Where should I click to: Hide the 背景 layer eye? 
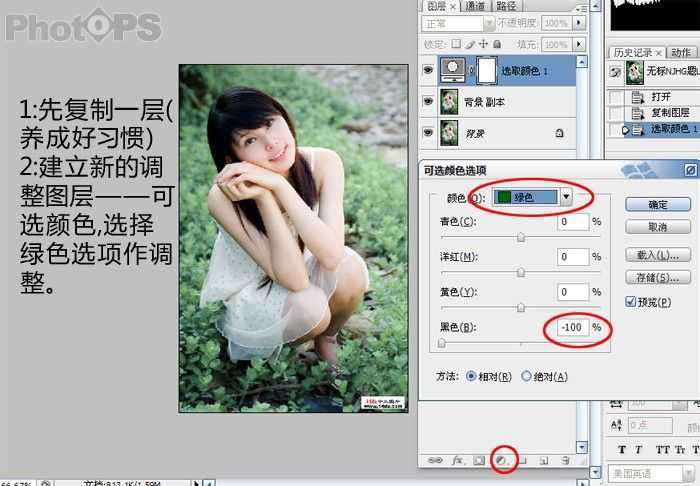click(428, 133)
